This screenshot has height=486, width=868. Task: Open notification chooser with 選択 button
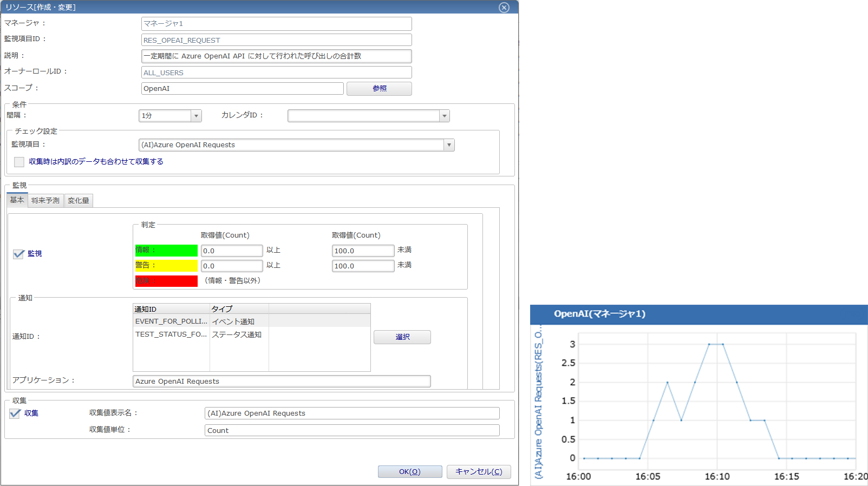pyautogui.click(x=402, y=337)
